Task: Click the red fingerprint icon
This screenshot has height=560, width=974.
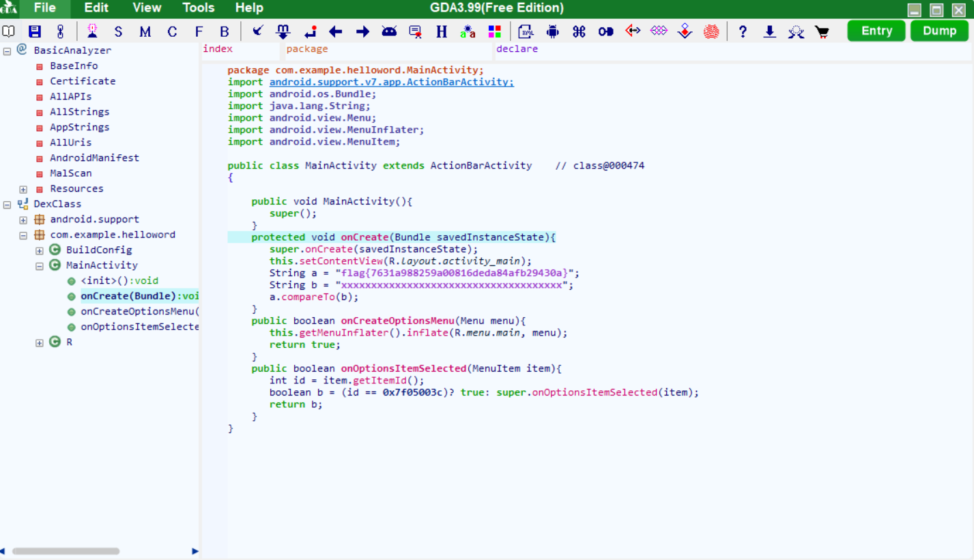Action: (711, 31)
